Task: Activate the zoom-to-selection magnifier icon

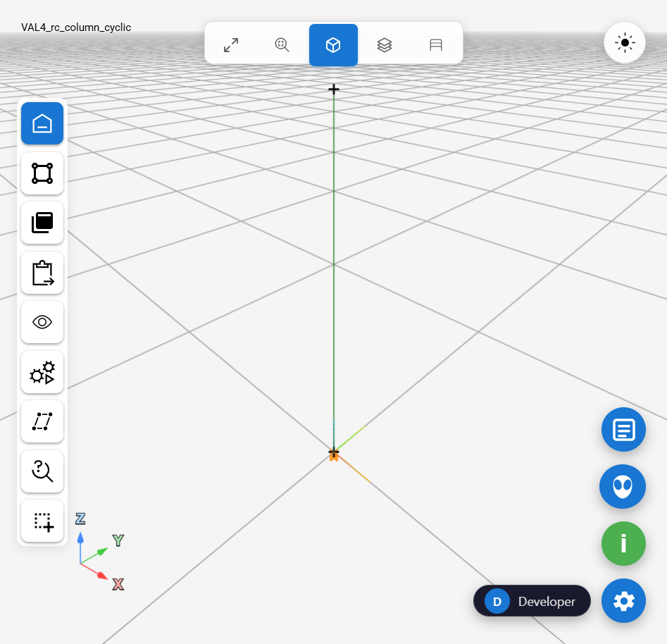Action: [282, 45]
